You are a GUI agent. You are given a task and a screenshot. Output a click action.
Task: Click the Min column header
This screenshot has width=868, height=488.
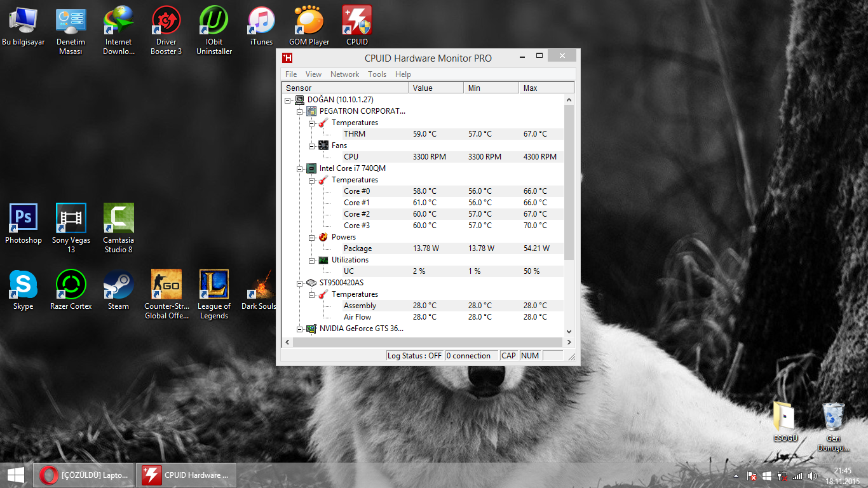tap(491, 88)
